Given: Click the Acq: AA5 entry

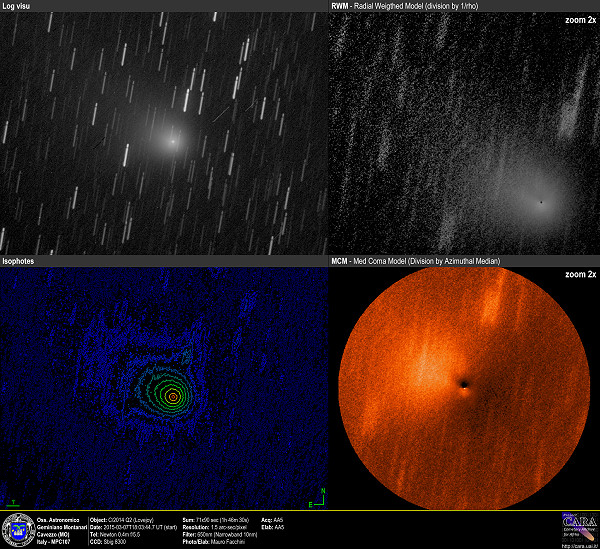Looking at the screenshot, I should (272, 520).
